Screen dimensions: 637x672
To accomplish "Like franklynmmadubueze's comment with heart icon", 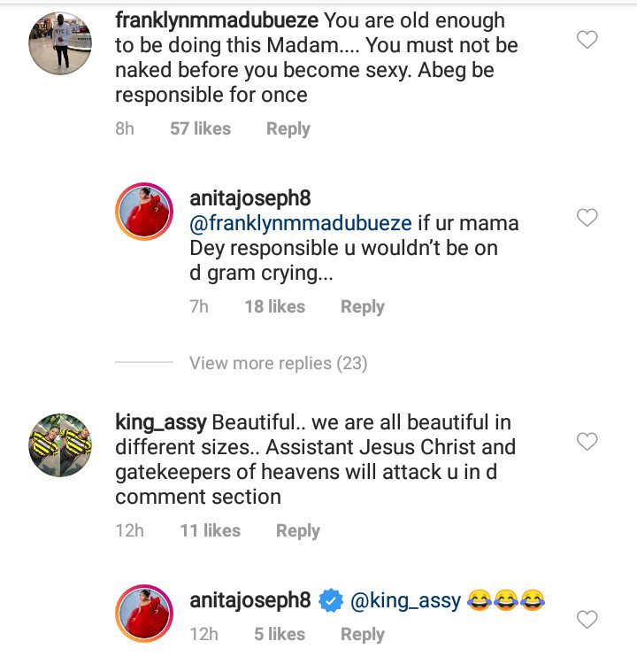I will coord(587,40).
